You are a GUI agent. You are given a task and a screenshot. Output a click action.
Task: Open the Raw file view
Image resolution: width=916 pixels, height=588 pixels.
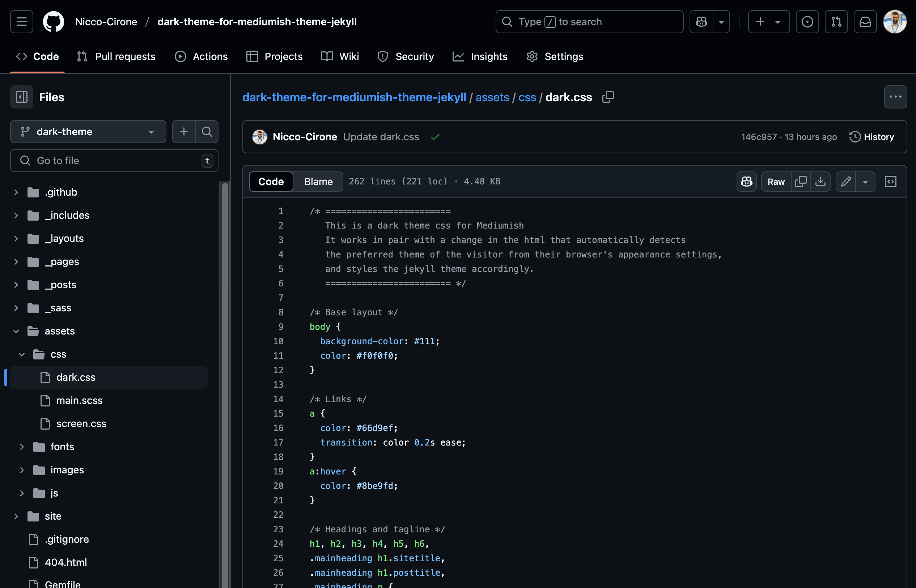776,182
